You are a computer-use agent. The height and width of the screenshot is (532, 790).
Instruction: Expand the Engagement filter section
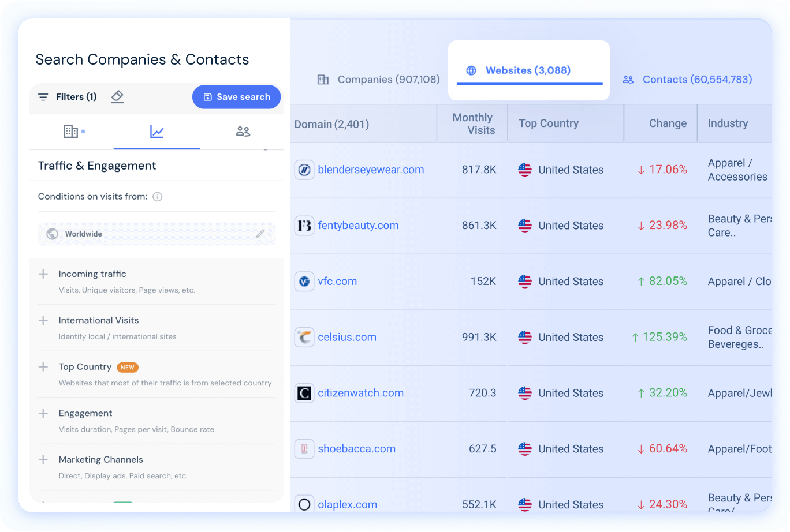[x=43, y=413]
